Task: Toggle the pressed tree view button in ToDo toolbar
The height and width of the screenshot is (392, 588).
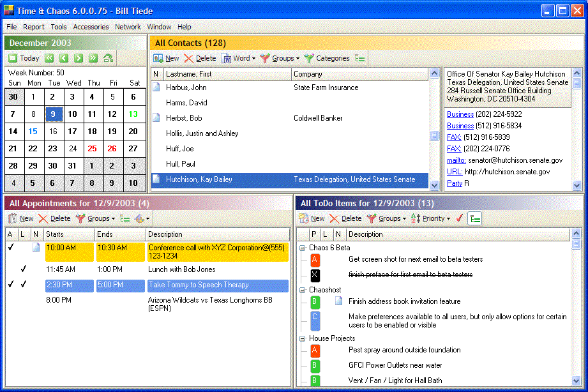Action: click(x=475, y=218)
